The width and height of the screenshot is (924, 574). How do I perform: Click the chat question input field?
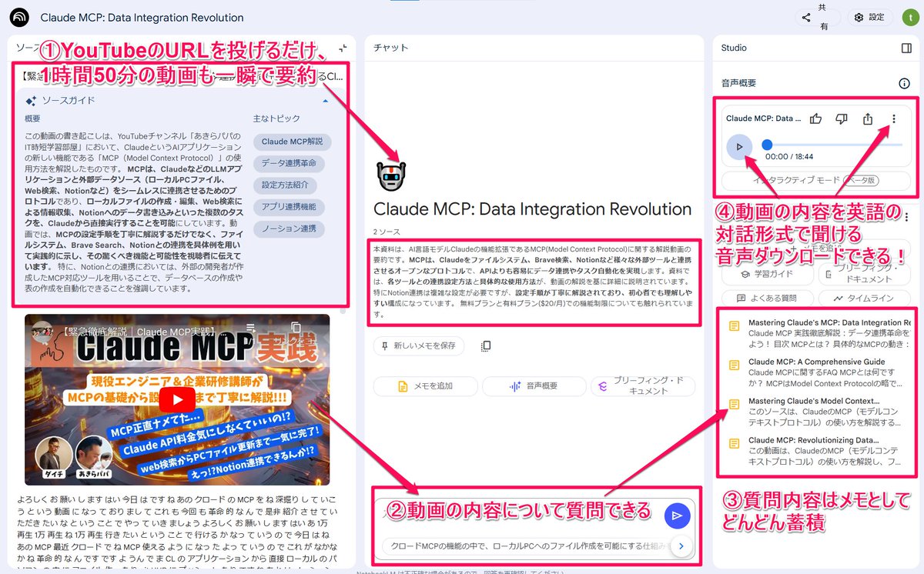tap(520, 516)
